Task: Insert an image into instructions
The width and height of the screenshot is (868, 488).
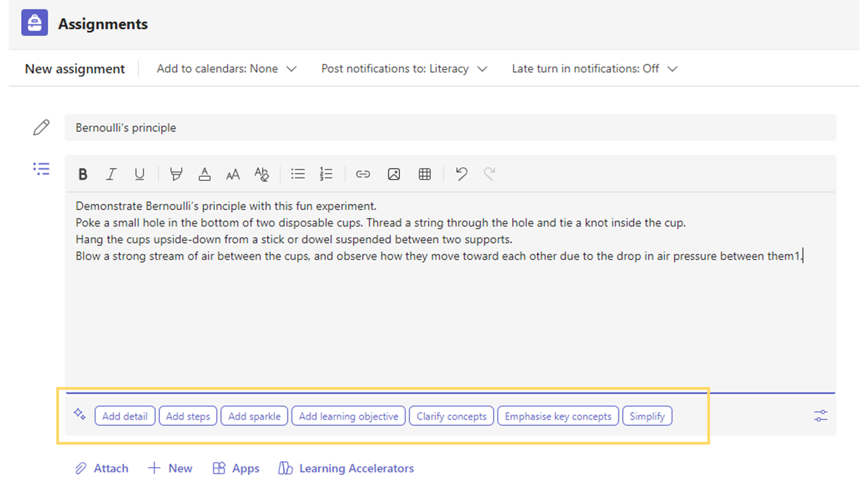Action: [394, 174]
